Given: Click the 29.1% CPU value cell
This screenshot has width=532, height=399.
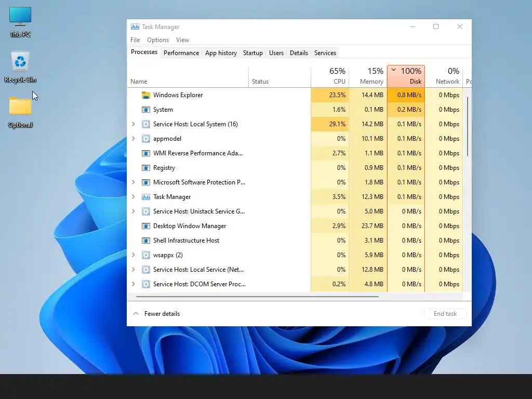Looking at the screenshot, I should click(x=330, y=124).
